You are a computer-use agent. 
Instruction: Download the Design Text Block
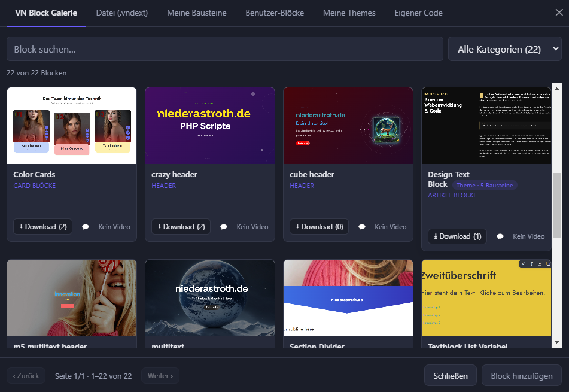tap(457, 236)
